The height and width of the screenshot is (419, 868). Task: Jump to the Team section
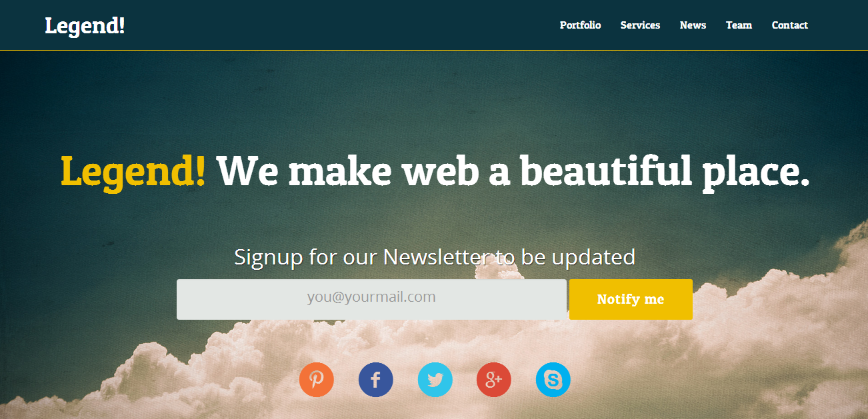(x=739, y=25)
